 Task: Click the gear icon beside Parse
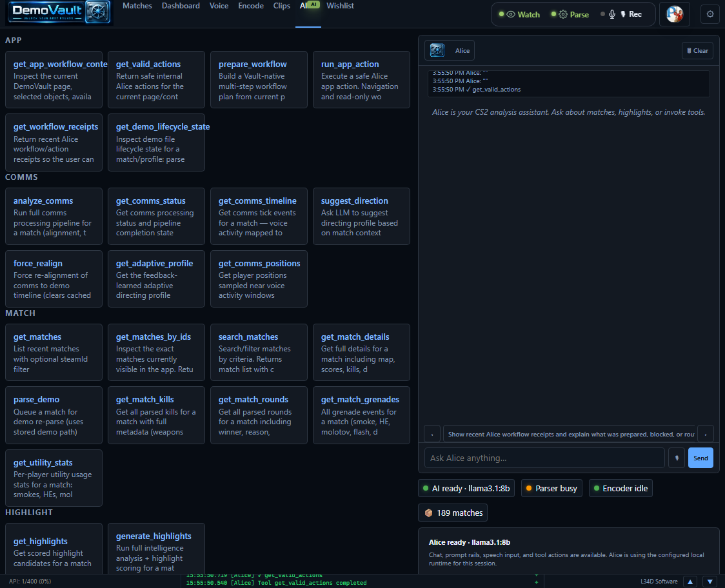562,14
